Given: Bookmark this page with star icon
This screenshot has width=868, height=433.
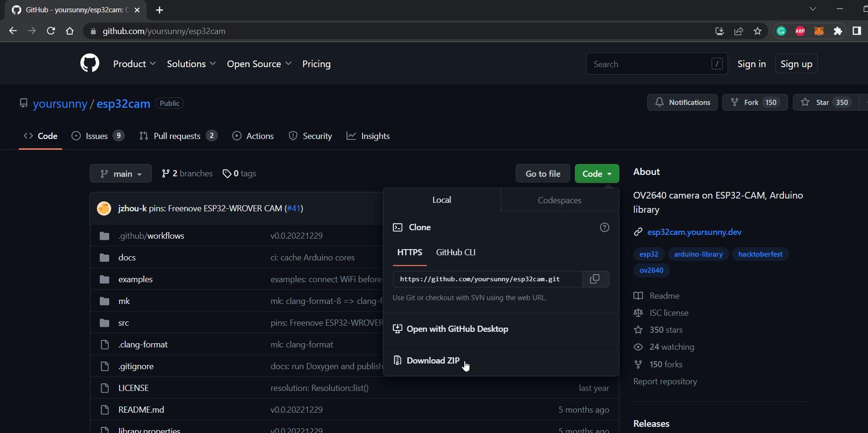Looking at the screenshot, I should pyautogui.click(x=757, y=31).
